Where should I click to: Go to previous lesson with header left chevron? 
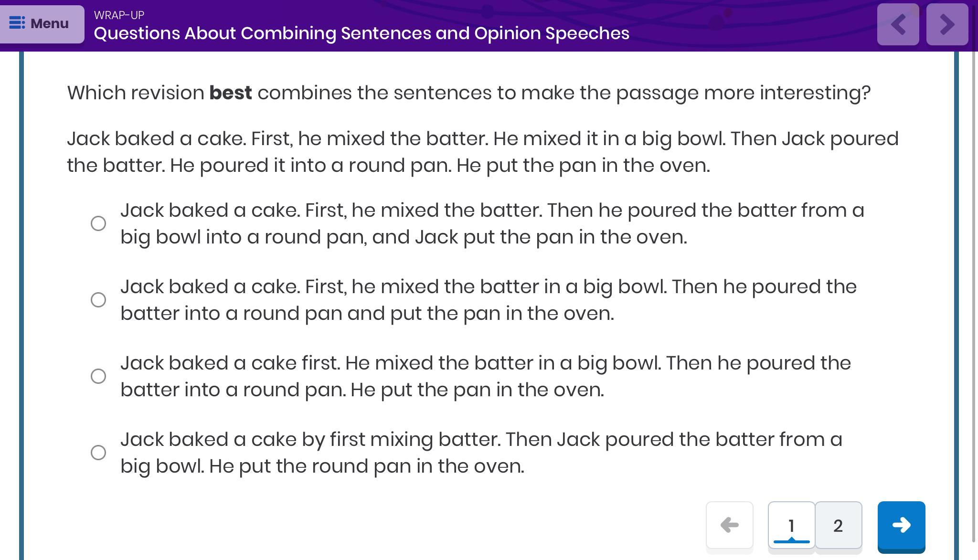pyautogui.click(x=898, y=24)
